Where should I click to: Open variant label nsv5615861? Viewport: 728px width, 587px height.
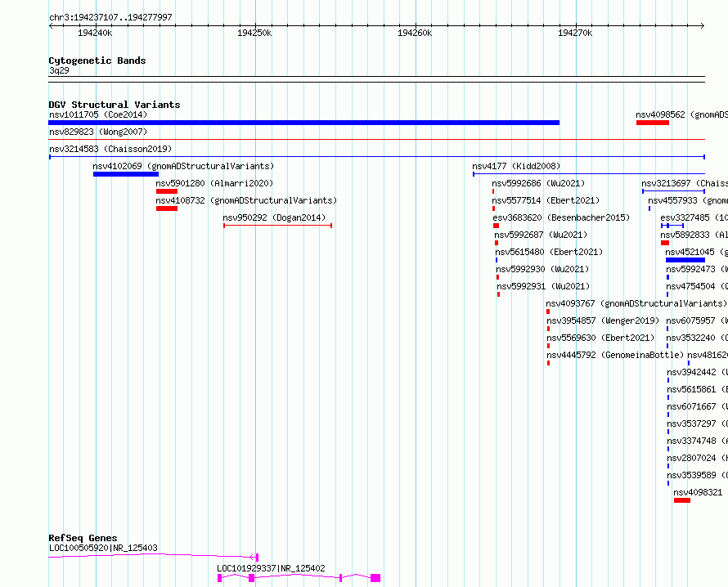pyautogui.click(x=697, y=389)
